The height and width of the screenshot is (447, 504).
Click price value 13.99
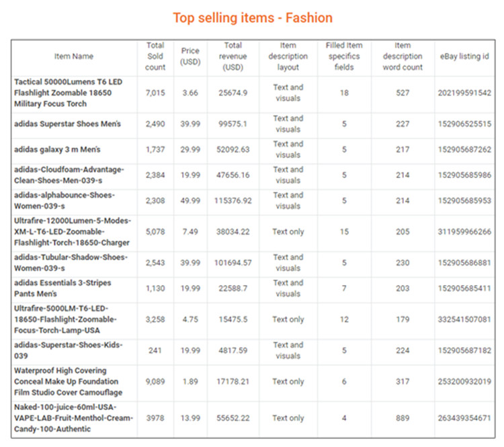(190, 418)
